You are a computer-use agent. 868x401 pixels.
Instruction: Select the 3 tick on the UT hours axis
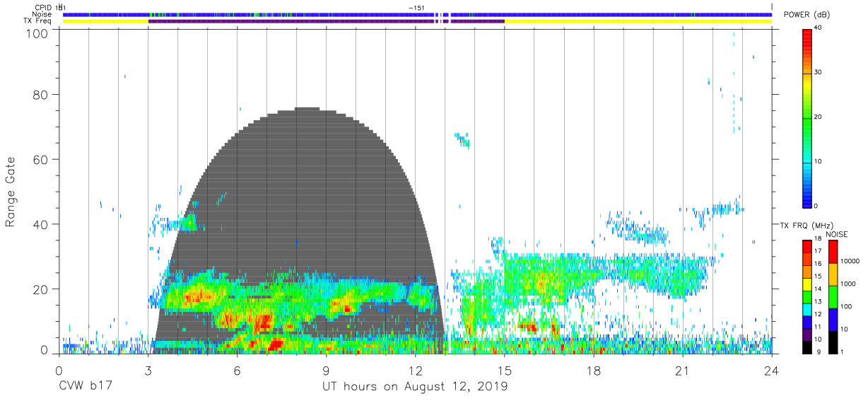[x=148, y=371]
